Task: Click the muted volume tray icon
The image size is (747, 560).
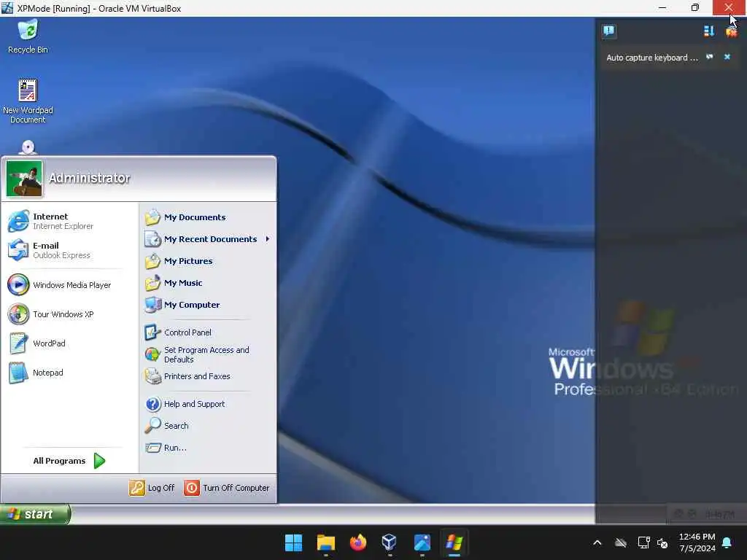Action: (x=662, y=542)
